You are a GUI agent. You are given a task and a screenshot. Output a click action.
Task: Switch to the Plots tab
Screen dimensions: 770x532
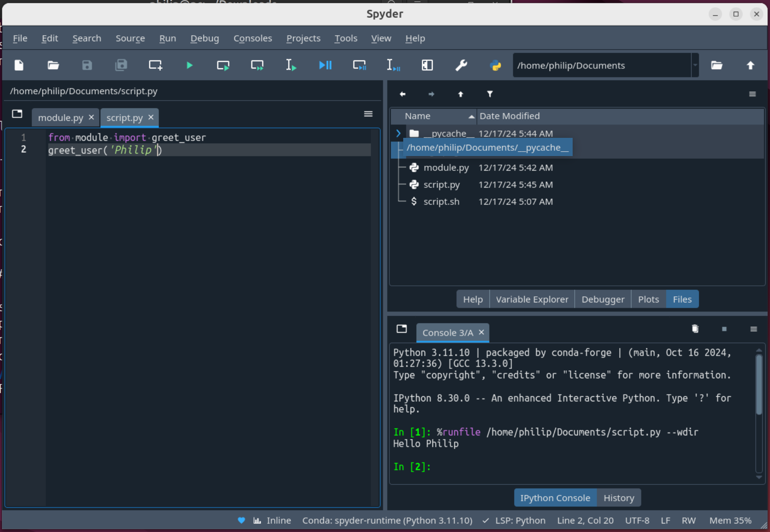(x=648, y=300)
